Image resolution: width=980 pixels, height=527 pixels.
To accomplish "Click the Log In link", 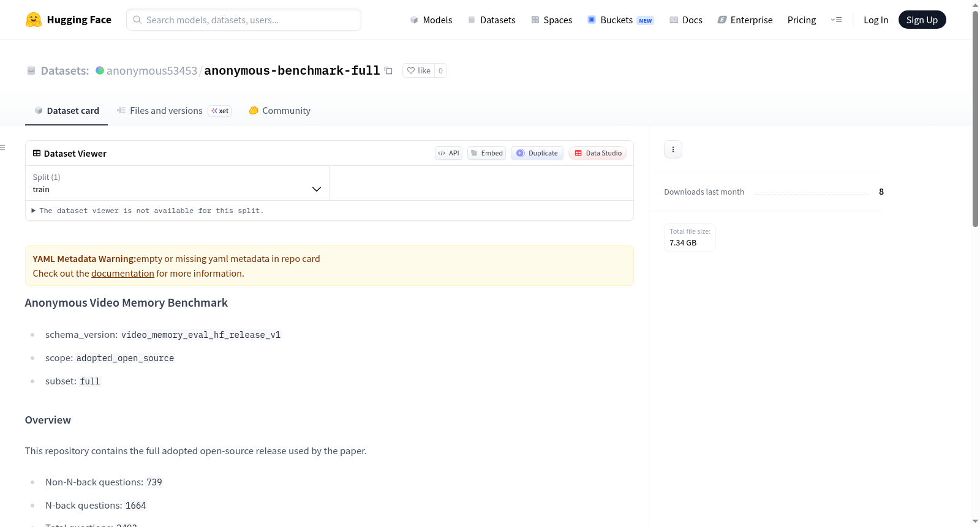I will 876,20.
